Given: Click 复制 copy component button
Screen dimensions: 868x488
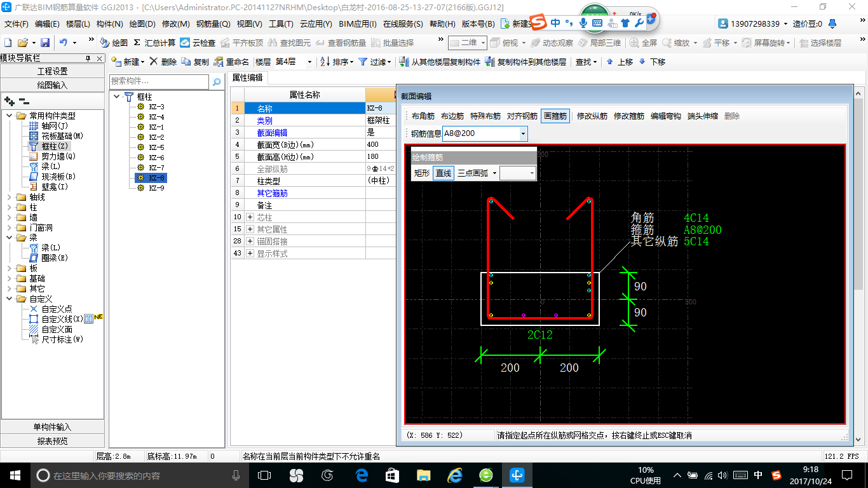Looking at the screenshot, I should [x=195, y=62].
